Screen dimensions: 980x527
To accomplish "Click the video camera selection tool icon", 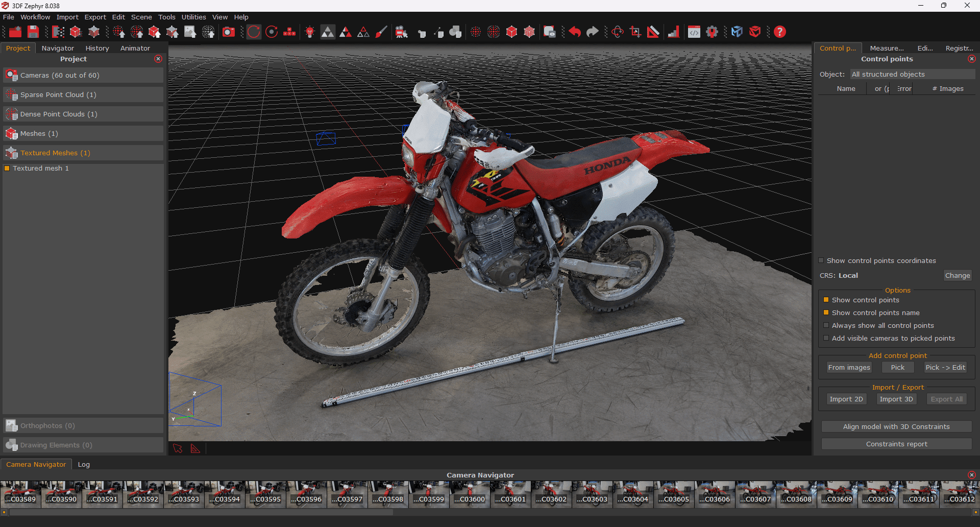I will tap(402, 32).
